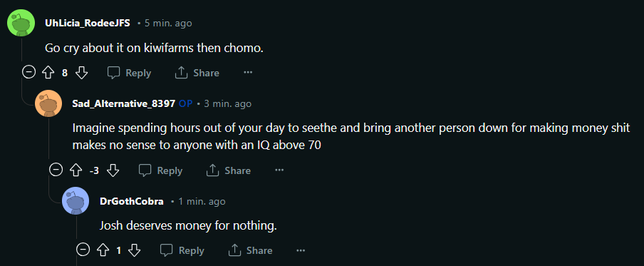This screenshot has height=266, width=644.
Task: Upvote Sad_Alternative_8397's comment
Action: pyautogui.click(x=76, y=170)
